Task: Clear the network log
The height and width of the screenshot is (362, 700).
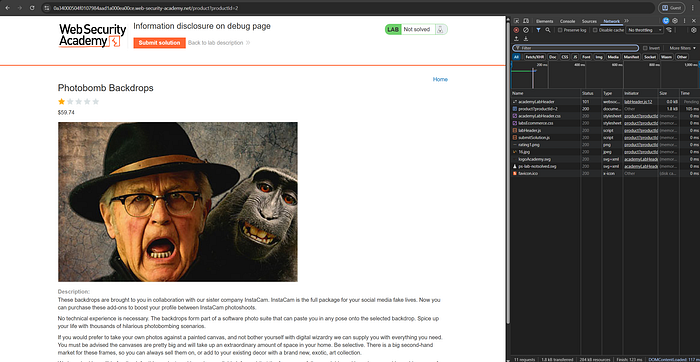Action: pyautogui.click(x=526, y=30)
